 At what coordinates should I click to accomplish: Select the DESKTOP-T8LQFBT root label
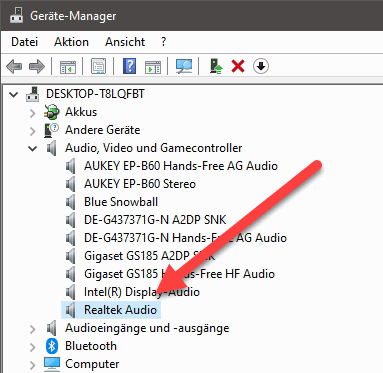(95, 94)
